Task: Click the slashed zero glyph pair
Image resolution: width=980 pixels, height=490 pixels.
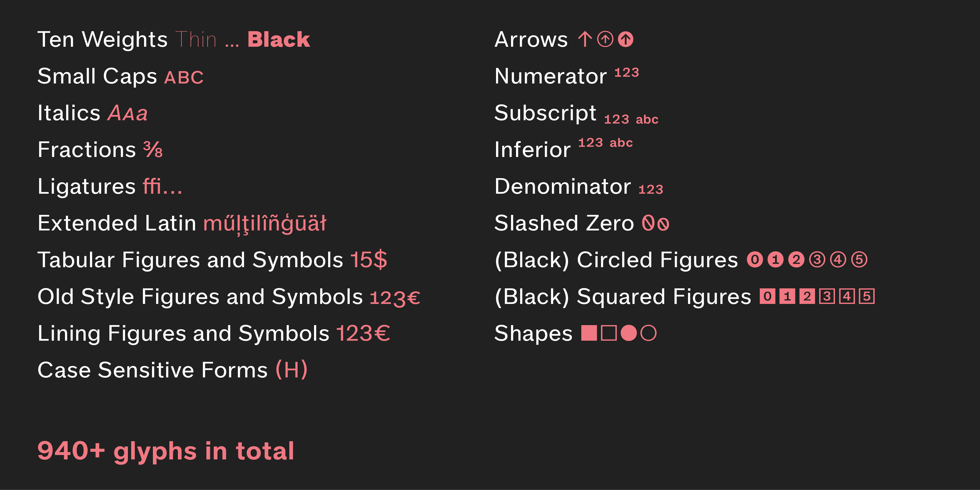Action: click(655, 223)
